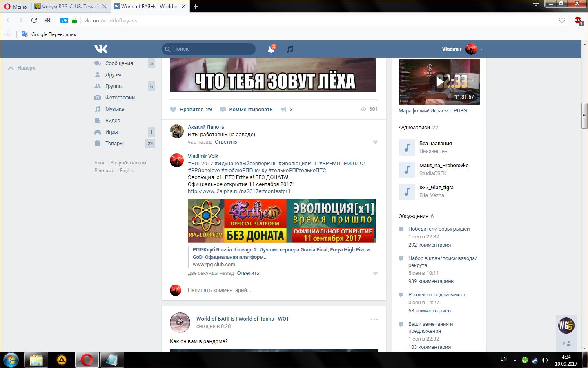Open the Обсуждения section header
The width and height of the screenshot is (588, 368).
coord(413,216)
